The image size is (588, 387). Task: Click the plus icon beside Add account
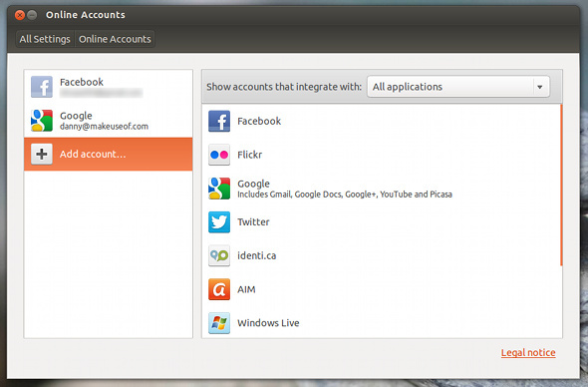(42, 154)
